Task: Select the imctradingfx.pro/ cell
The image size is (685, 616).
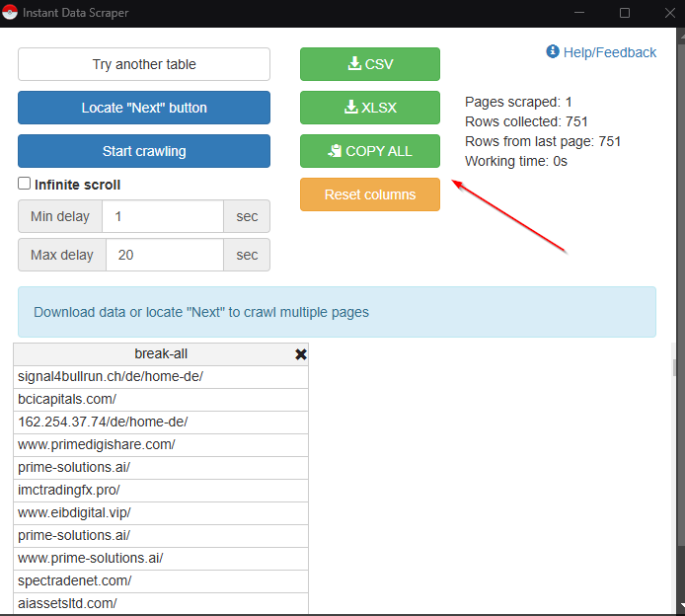Action: pos(161,491)
